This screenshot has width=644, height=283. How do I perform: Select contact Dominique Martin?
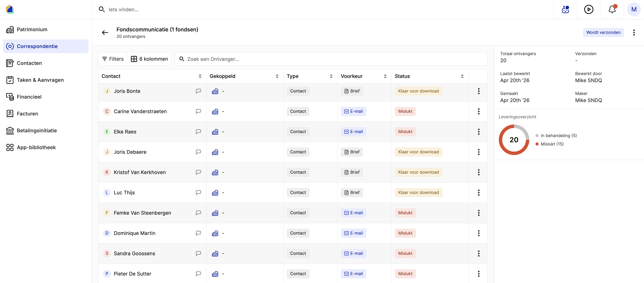point(135,233)
